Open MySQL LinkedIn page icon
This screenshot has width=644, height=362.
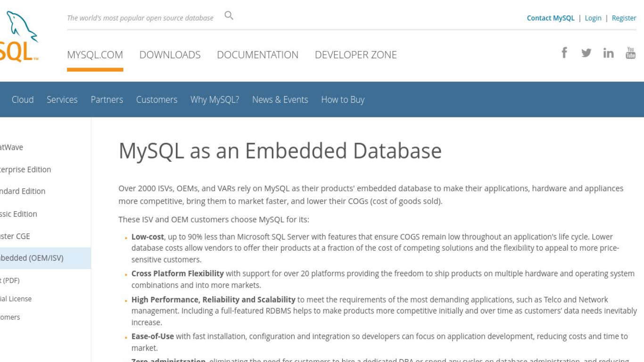[x=608, y=53]
